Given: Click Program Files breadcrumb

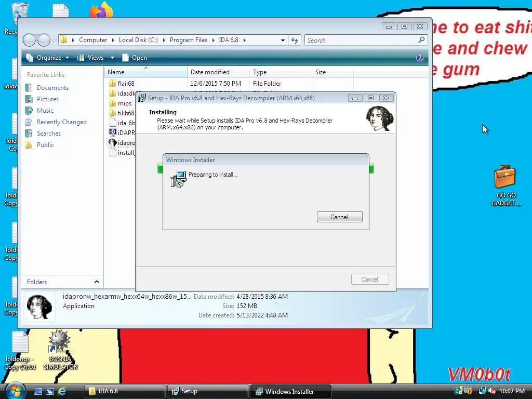Looking at the screenshot, I should [188, 40].
